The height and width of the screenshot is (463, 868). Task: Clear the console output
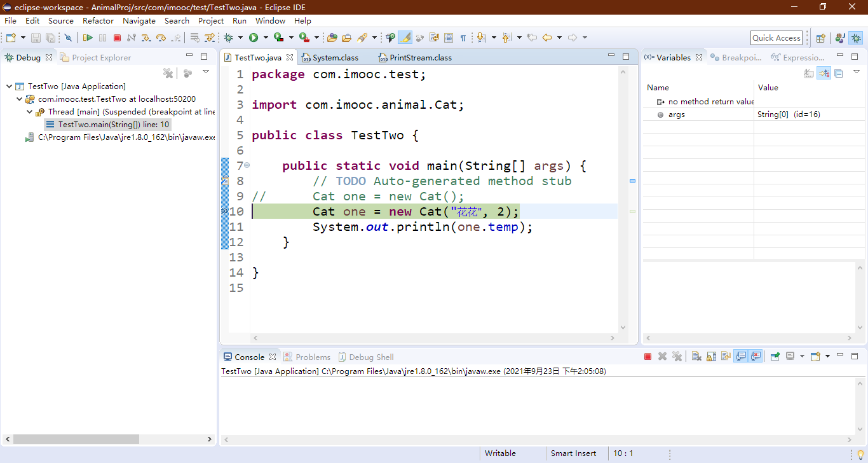696,357
